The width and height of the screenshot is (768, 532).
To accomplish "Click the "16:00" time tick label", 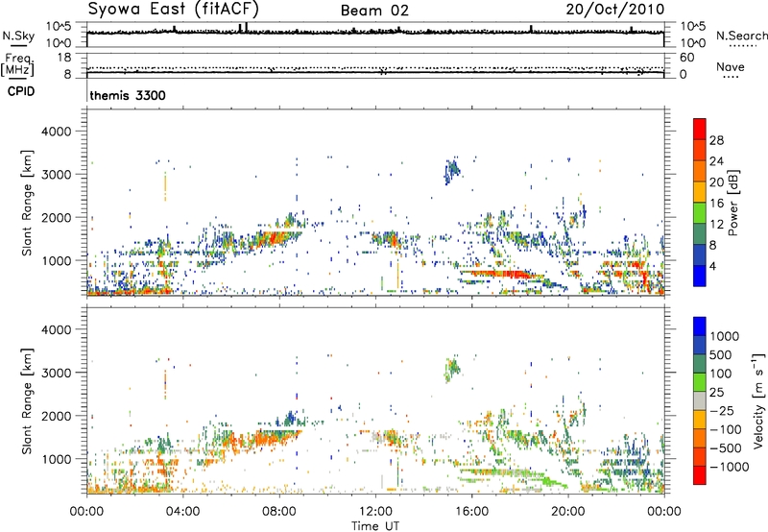I will pos(471,512).
